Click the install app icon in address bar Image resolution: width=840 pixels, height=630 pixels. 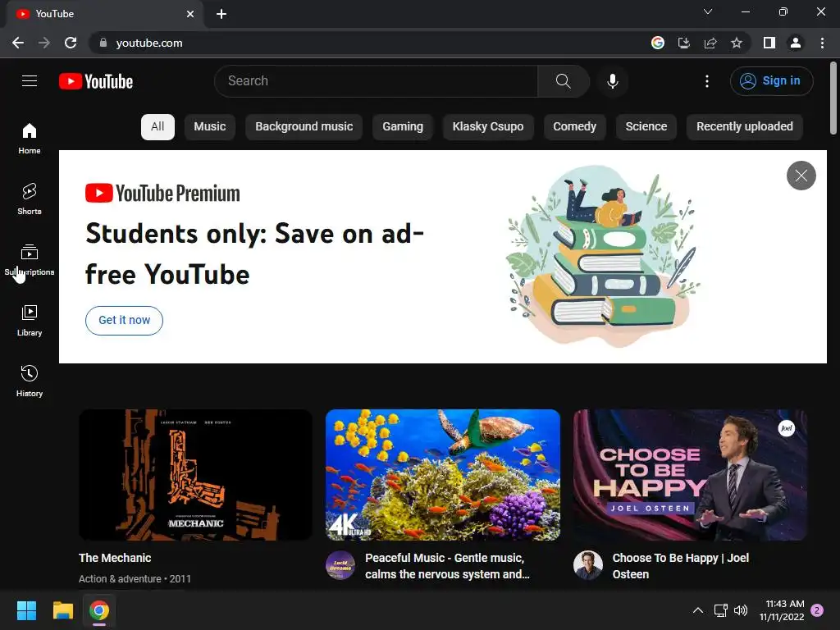(684, 43)
